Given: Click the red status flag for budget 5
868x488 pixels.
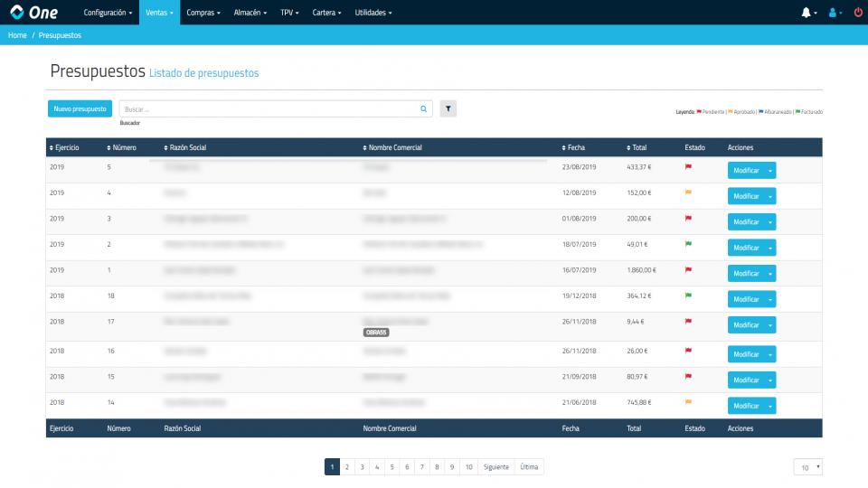Looking at the screenshot, I should point(688,167).
